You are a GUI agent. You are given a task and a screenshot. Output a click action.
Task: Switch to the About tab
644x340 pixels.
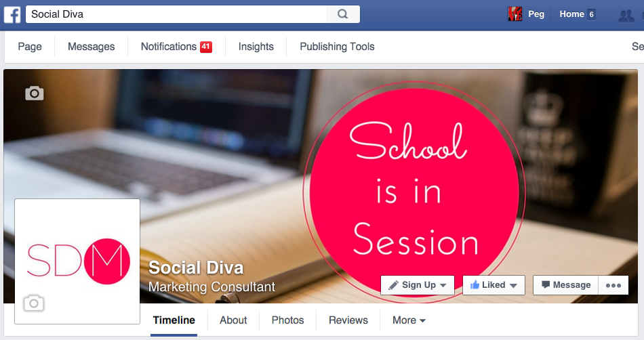[x=233, y=320]
